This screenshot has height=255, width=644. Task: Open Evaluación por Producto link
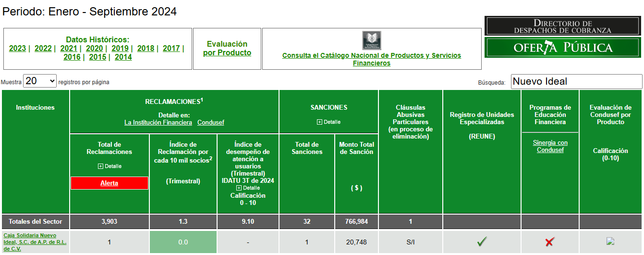click(227, 48)
